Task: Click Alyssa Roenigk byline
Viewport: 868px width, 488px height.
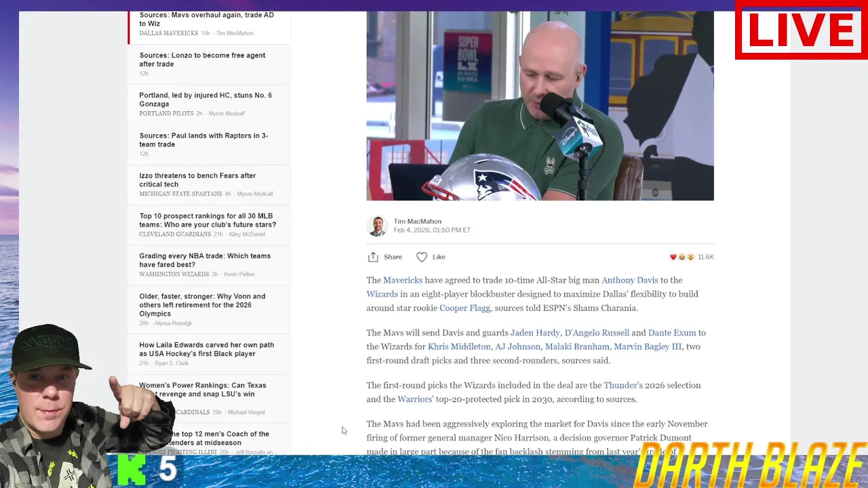Action: 173,323
